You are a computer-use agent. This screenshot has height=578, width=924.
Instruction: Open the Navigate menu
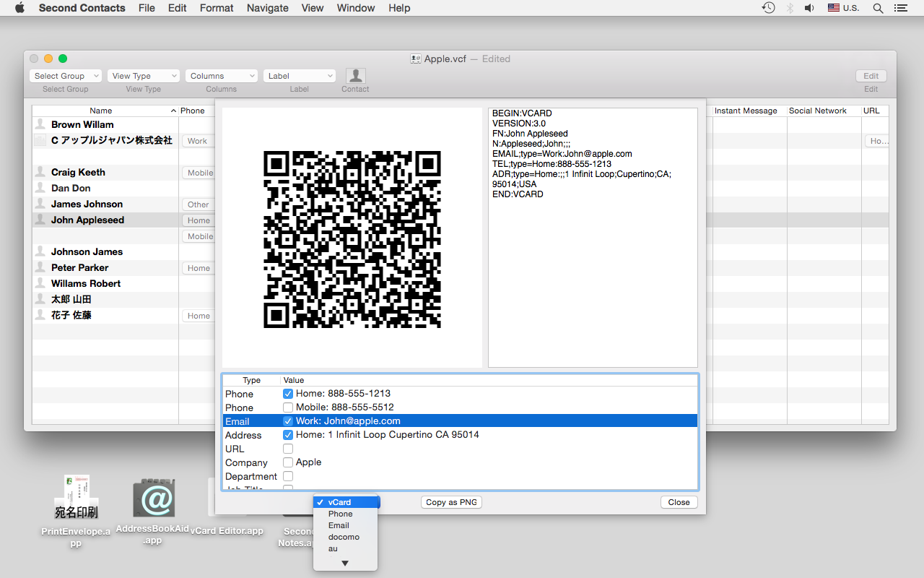[267, 8]
